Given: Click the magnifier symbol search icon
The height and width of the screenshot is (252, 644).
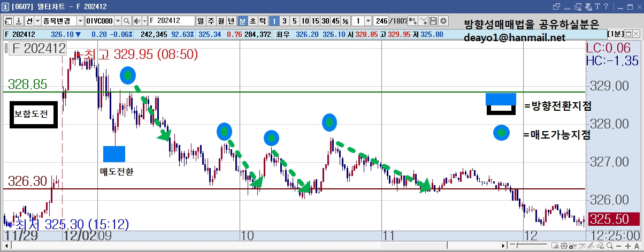Looking at the screenshot, I should coord(127,21).
